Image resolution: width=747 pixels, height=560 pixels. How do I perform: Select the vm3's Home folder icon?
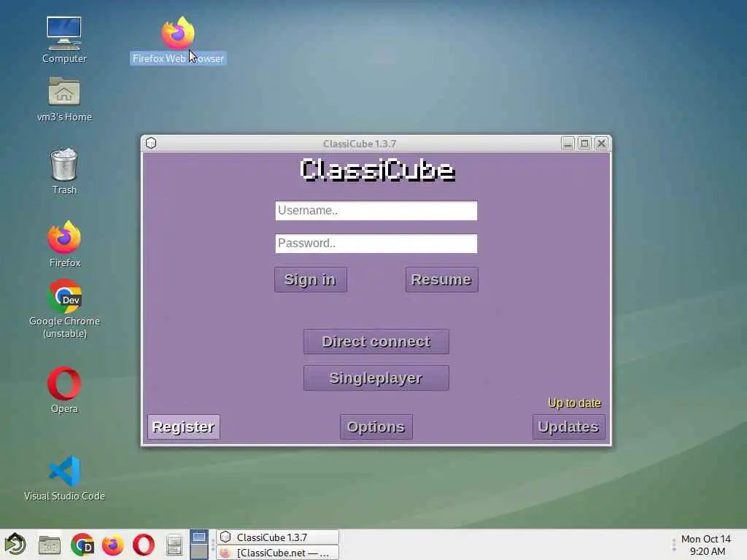[x=64, y=99]
